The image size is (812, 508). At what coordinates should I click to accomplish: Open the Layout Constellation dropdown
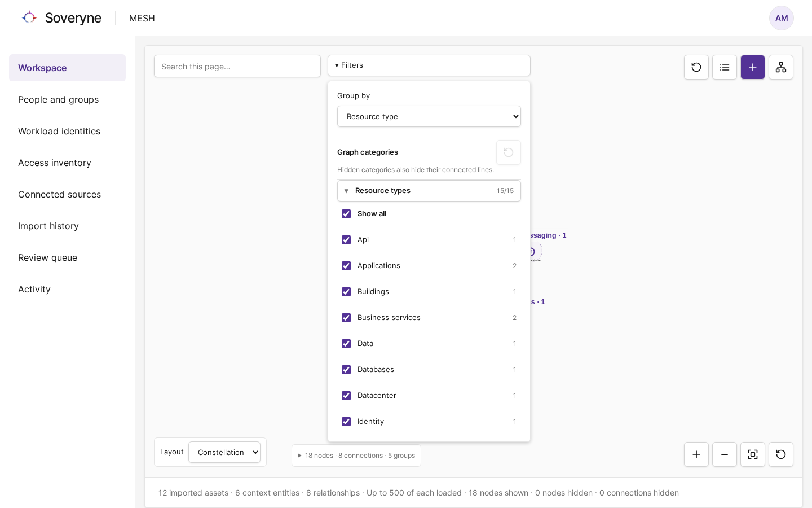(224, 452)
